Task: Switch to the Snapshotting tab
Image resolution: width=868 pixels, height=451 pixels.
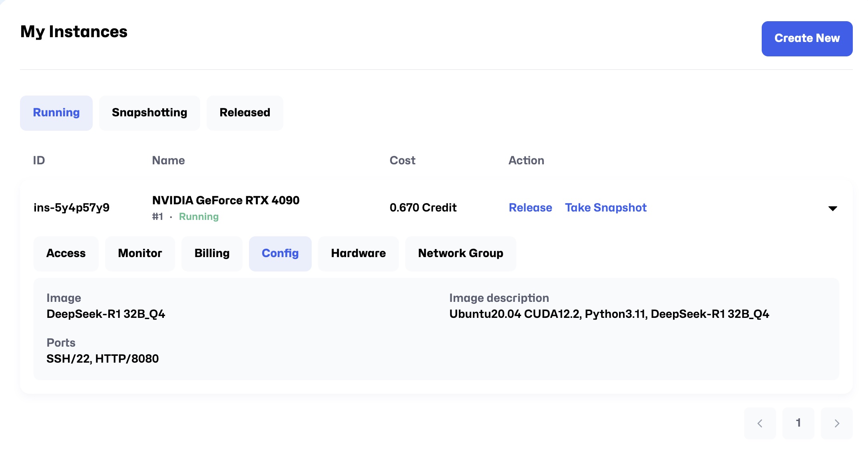Action: coord(149,113)
